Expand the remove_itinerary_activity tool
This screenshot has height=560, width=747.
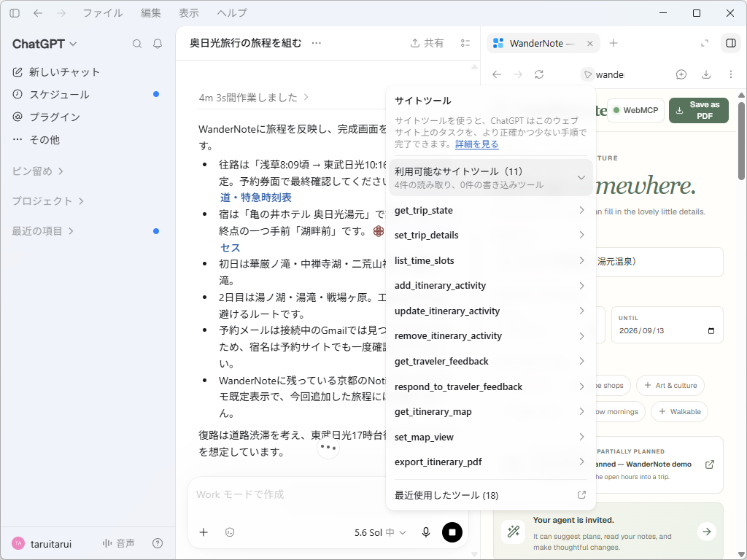491,335
